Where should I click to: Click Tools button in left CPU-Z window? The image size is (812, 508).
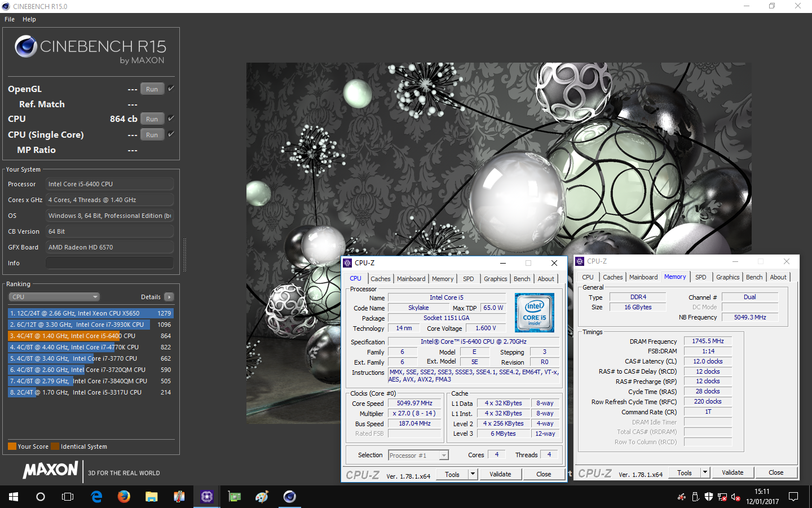[x=452, y=474]
